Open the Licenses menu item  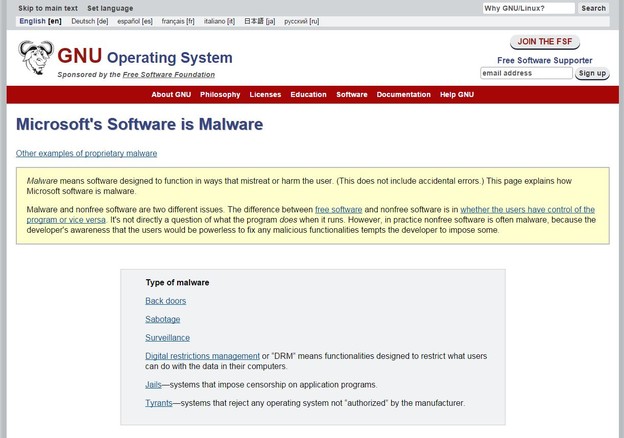tap(265, 95)
